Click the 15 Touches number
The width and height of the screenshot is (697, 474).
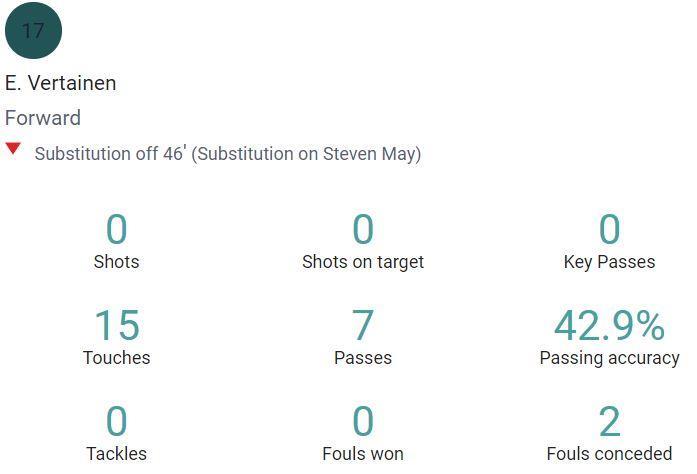[117, 325]
